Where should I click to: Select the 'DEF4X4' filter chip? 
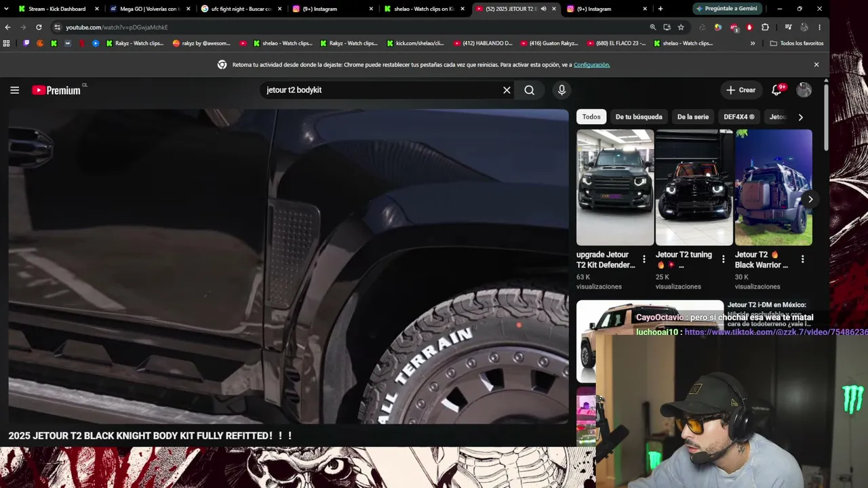(x=739, y=117)
